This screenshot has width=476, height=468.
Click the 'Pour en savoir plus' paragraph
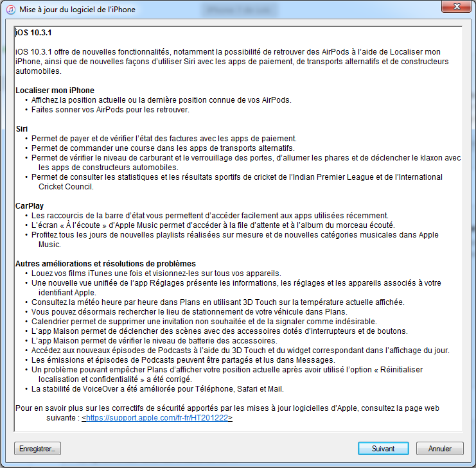(227, 413)
